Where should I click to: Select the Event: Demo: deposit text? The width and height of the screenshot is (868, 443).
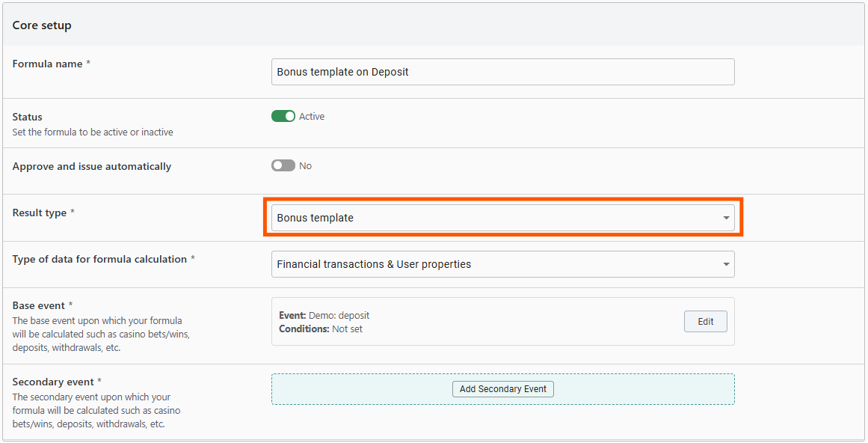coord(324,316)
